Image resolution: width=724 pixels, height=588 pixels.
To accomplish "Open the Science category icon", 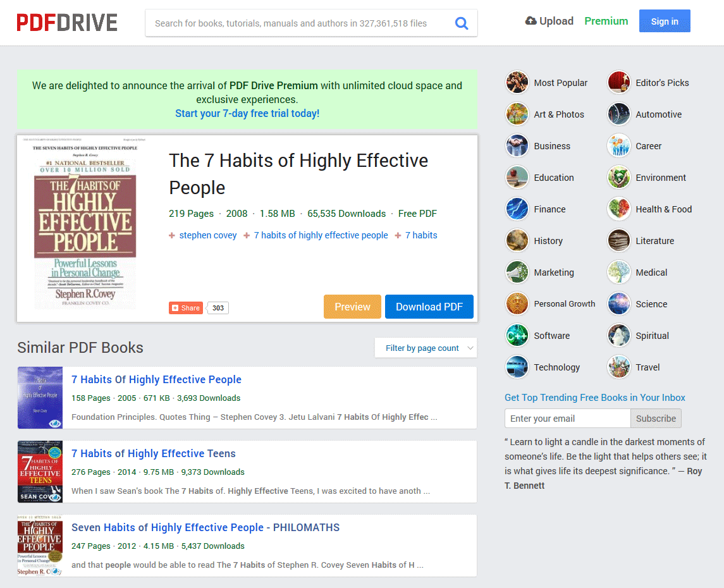I will 618,303.
